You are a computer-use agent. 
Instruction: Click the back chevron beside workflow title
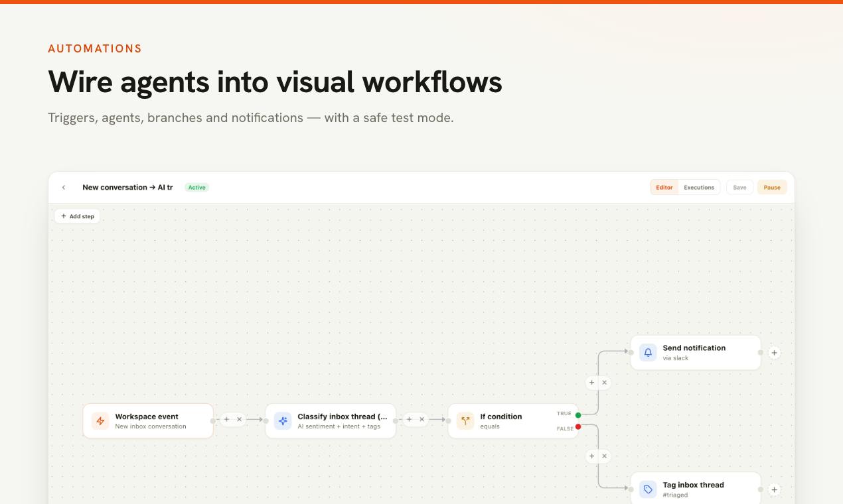(64, 188)
